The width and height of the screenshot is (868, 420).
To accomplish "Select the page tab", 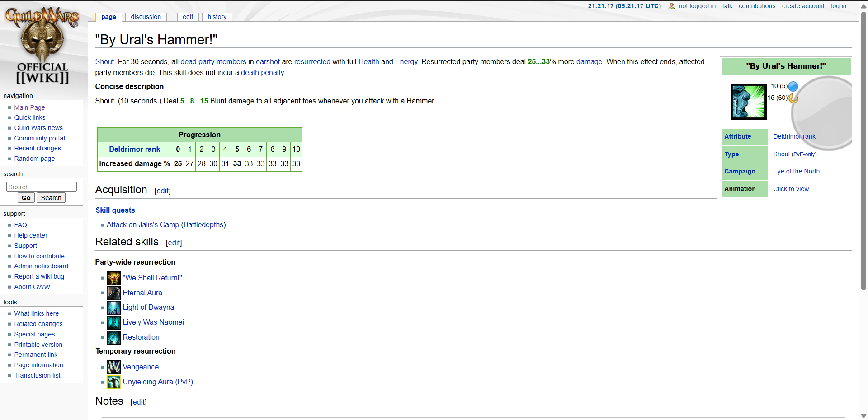I will pos(108,17).
